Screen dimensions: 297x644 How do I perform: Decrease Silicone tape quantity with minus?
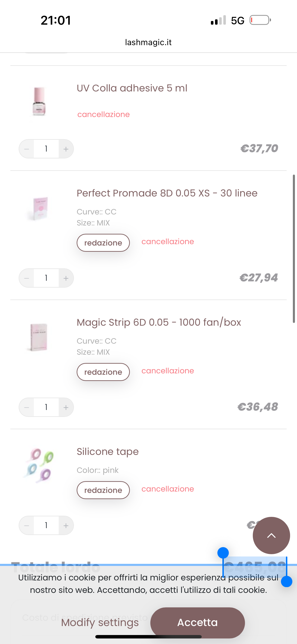click(x=27, y=525)
